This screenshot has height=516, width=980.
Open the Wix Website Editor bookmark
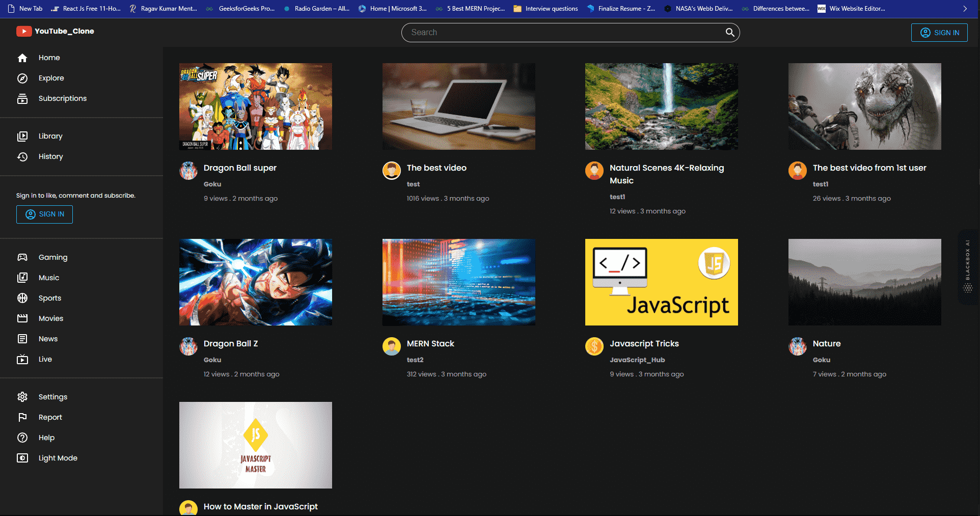pos(852,9)
